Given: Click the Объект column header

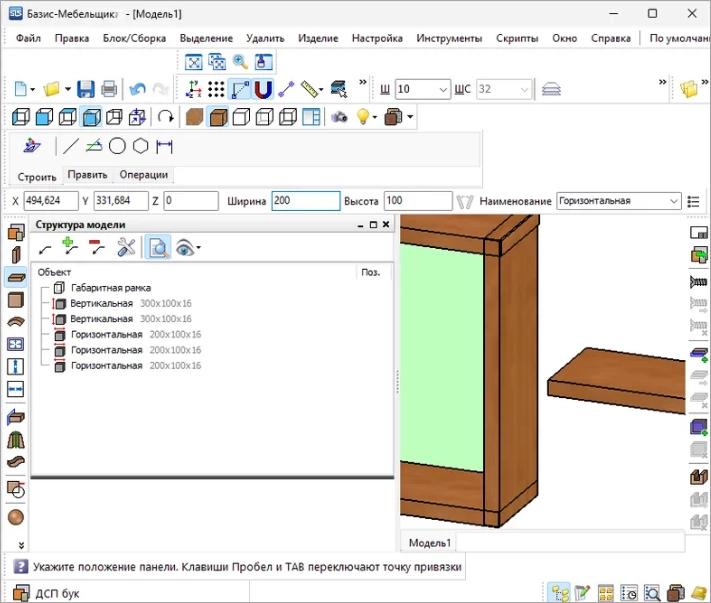Looking at the screenshot, I should [54, 272].
